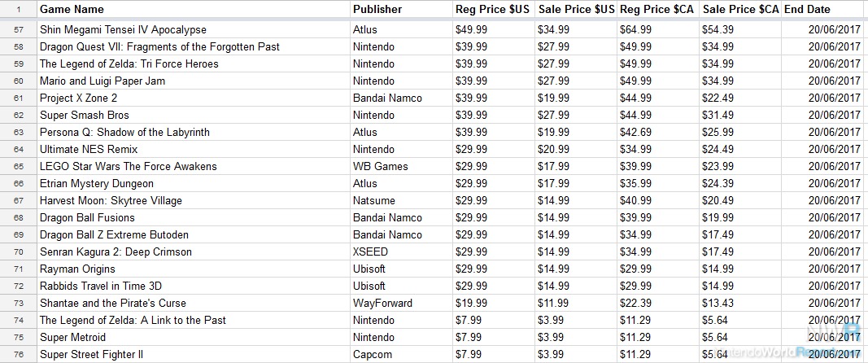868x363 pixels.
Task: Select the Persona Q: Shadow of the Labyrinth cell
Action: [194, 132]
